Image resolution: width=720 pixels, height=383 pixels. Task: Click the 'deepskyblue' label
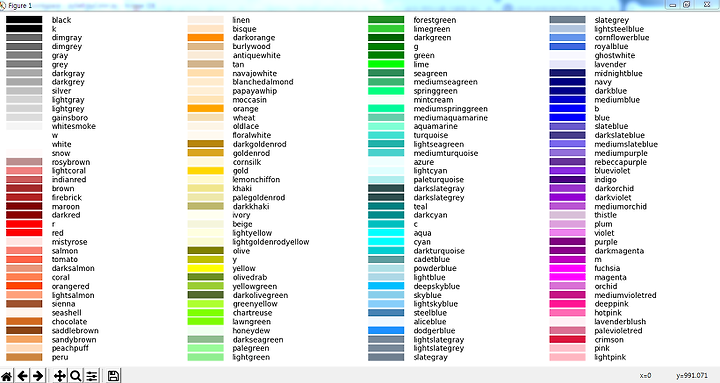[x=437, y=286]
